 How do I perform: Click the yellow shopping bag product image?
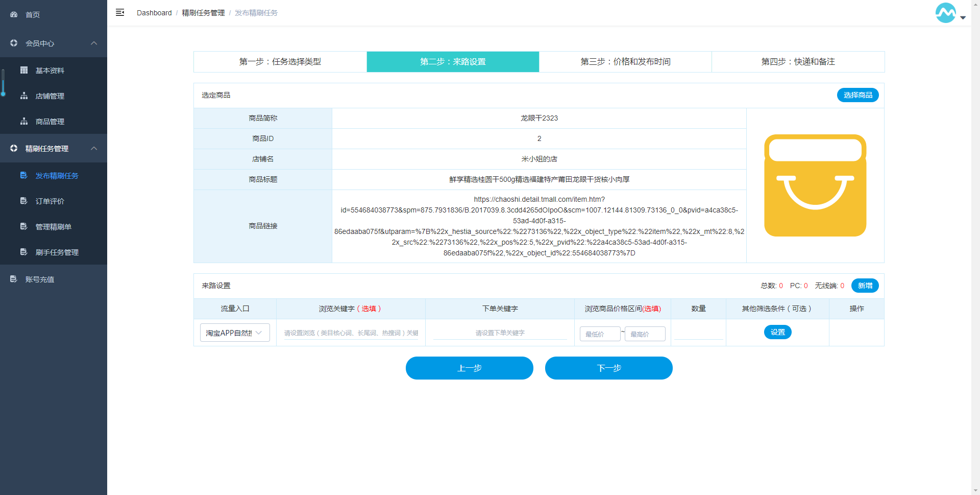(815, 185)
